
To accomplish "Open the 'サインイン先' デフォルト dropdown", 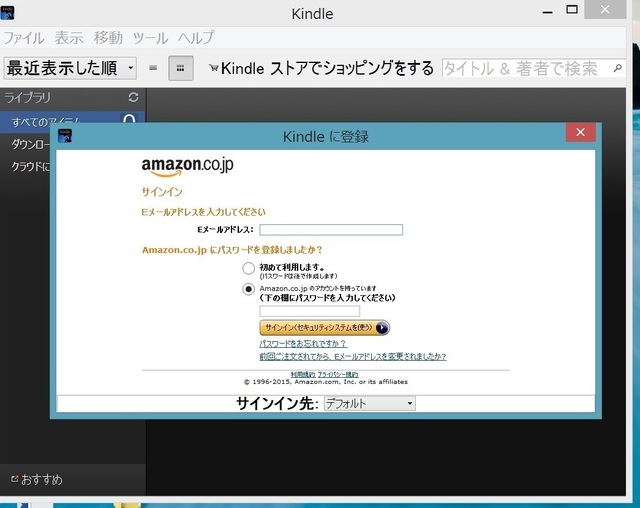I will pyautogui.click(x=370, y=404).
